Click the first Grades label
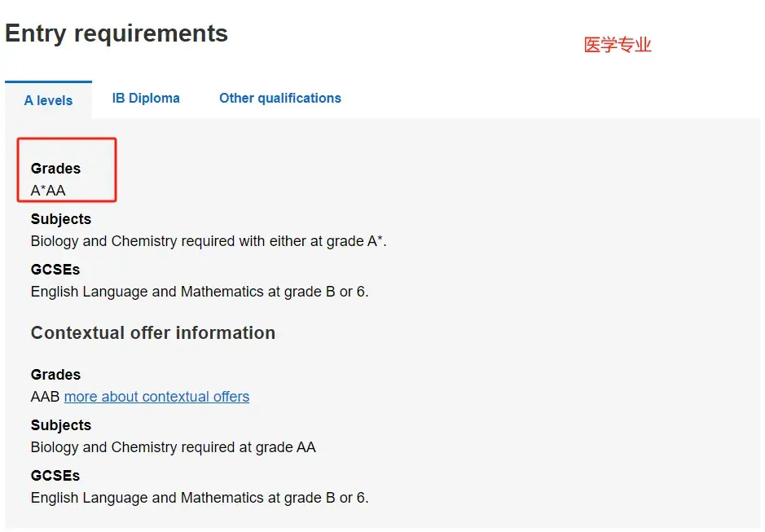This screenshot has width=765, height=532. (55, 169)
